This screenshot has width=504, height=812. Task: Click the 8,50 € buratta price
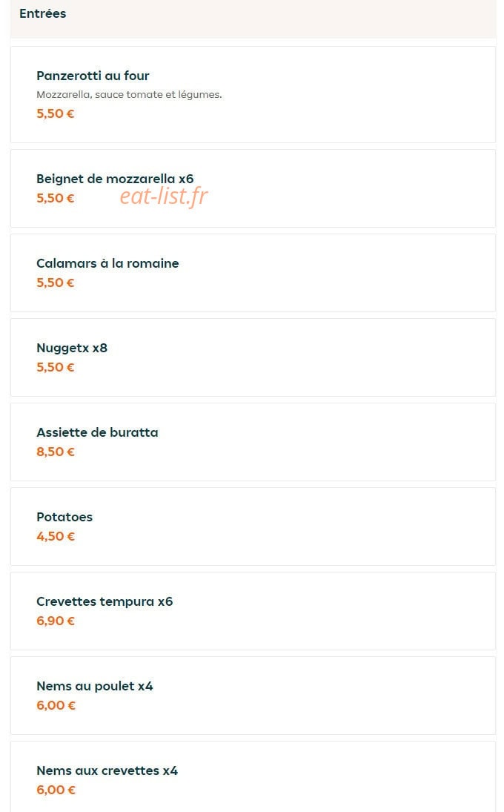[x=56, y=452]
